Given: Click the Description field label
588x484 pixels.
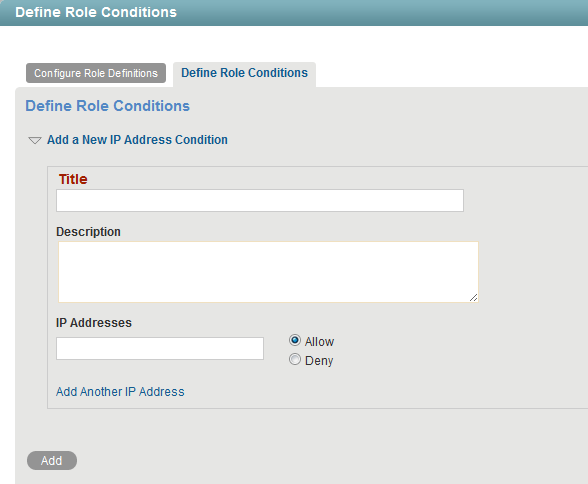Looking at the screenshot, I should point(88,232).
